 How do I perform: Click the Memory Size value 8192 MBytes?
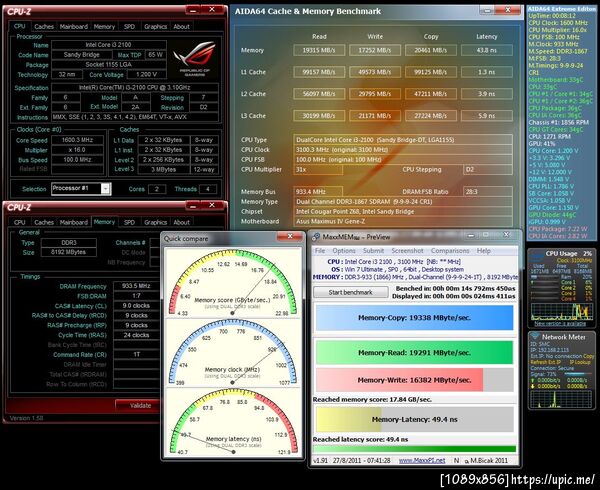pyautogui.click(x=69, y=252)
